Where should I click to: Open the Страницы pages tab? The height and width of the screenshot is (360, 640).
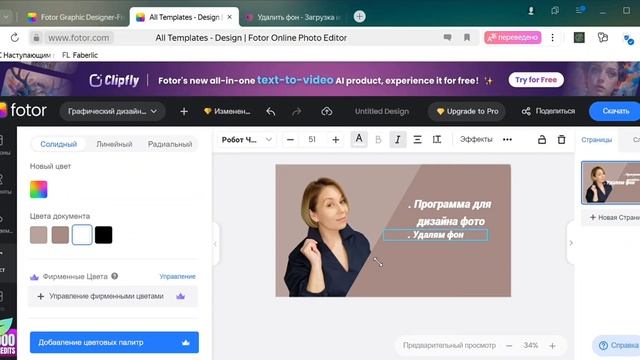click(596, 140)
